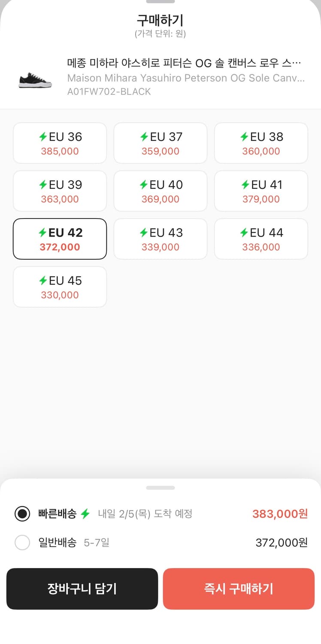Pick the EU 38 size tile

[x=261, y=143]
